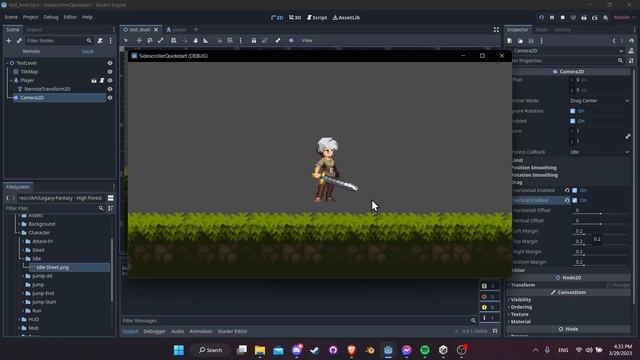Click the run specific scene icon
Image resolution: width=640 pixels, height=360 pixels.
pos(595,18)
